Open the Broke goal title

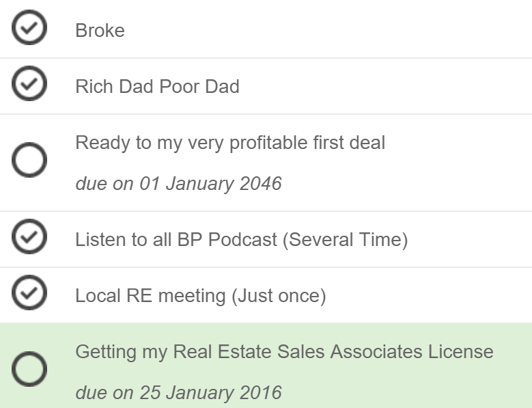(x=100, y=31)
